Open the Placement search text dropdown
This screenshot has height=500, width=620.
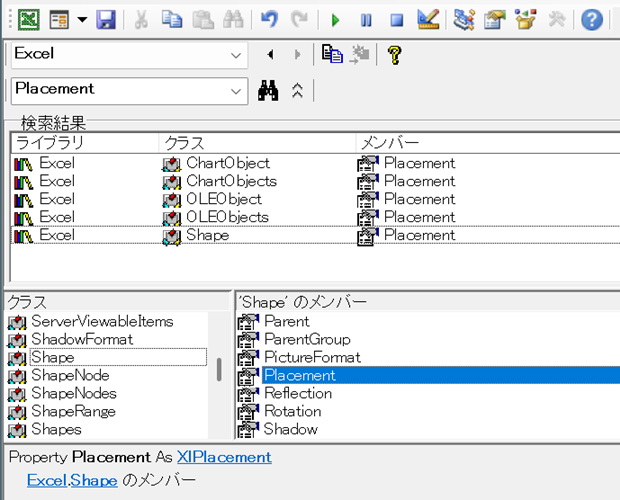point(236,91)
